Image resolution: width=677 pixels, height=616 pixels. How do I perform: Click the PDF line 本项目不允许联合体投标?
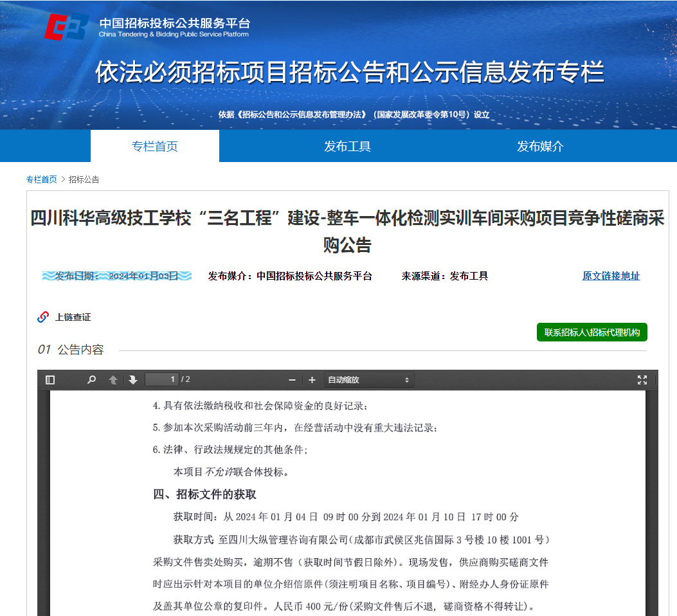(231, 472)
